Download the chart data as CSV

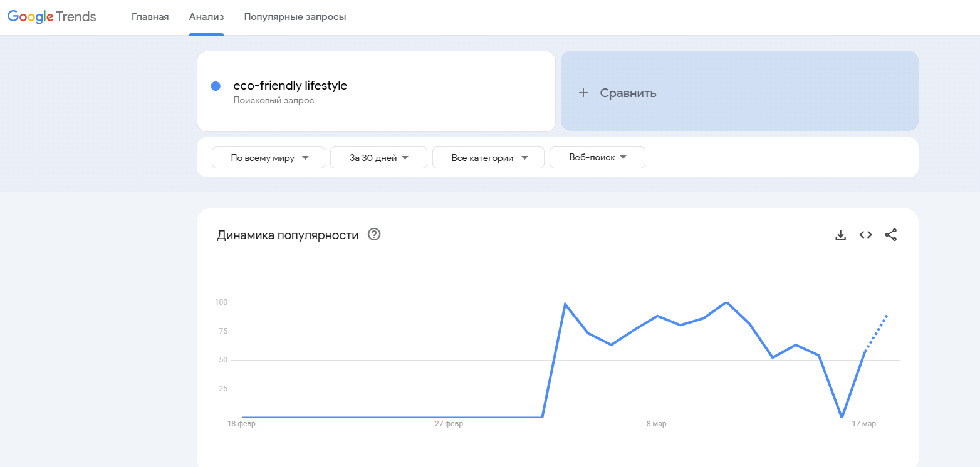[841, 235]
